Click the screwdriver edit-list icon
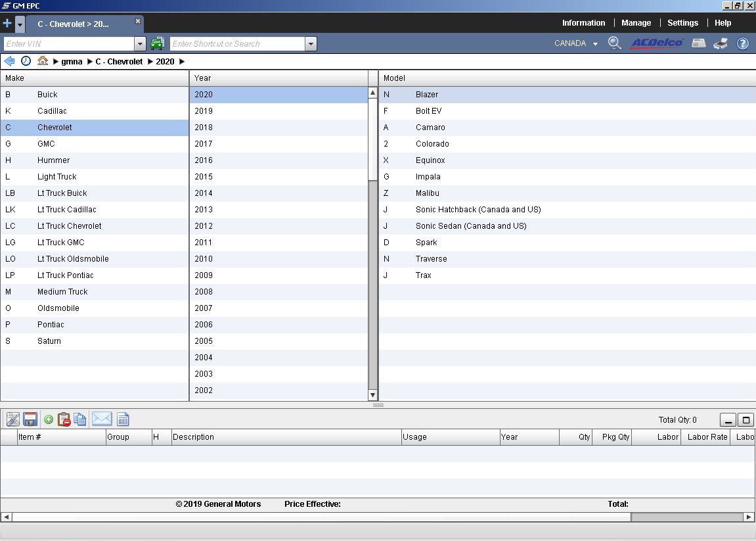 pos(13,419)
